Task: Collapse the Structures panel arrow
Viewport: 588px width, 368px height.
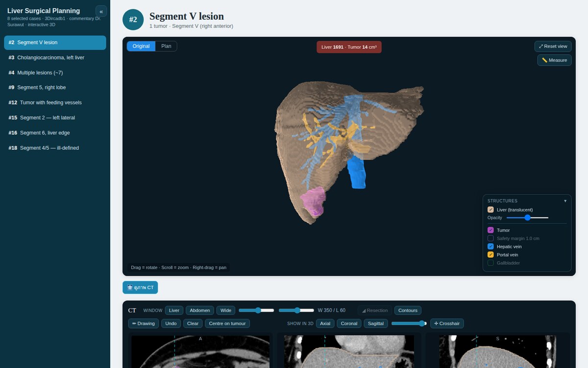Action: coord(565,201)
